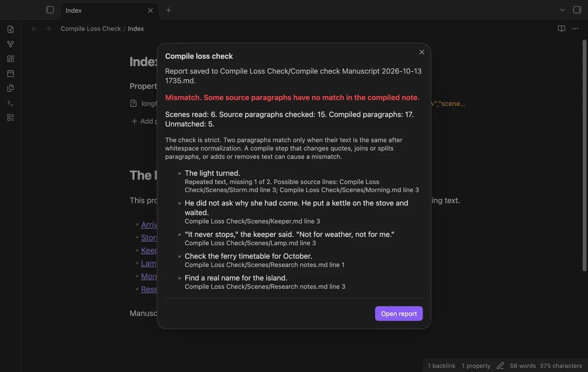
Task: Open the command palette ribbon icon
Action: coord(10,103)
